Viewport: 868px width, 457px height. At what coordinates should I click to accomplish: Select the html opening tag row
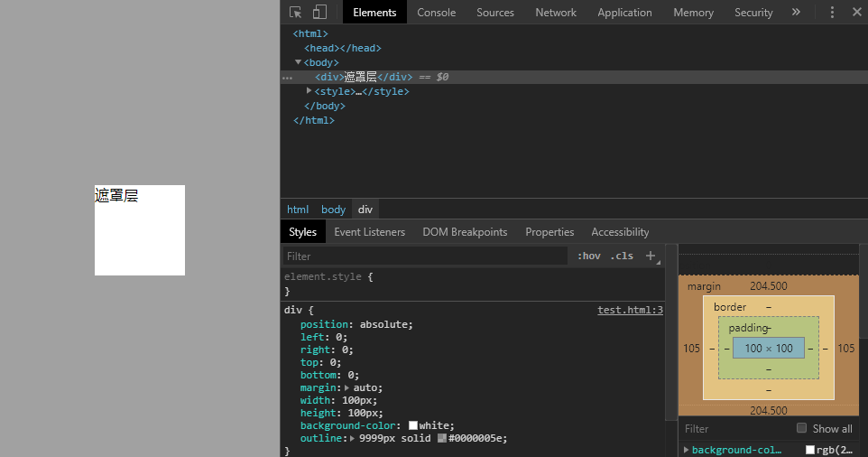[310, 33]
